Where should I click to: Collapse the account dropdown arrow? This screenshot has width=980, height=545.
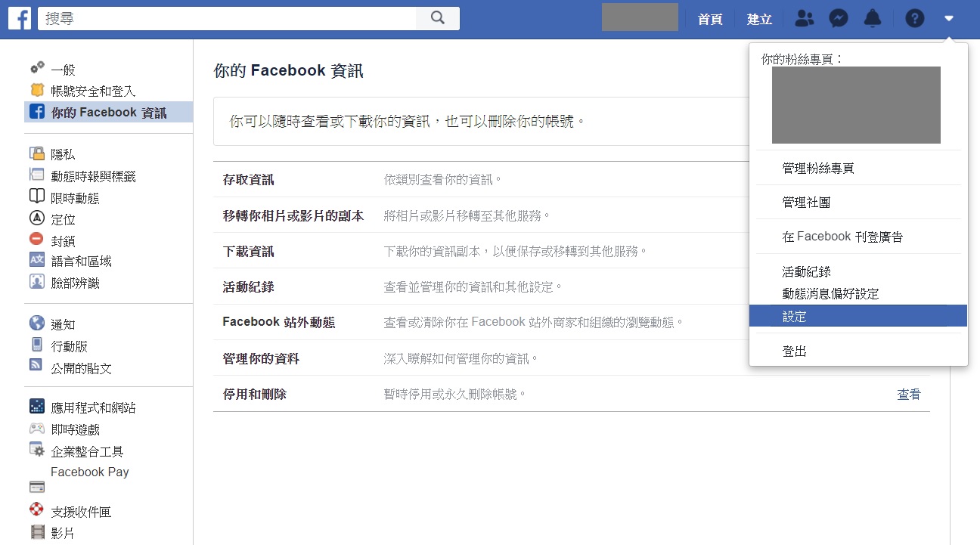click(949, 19)
